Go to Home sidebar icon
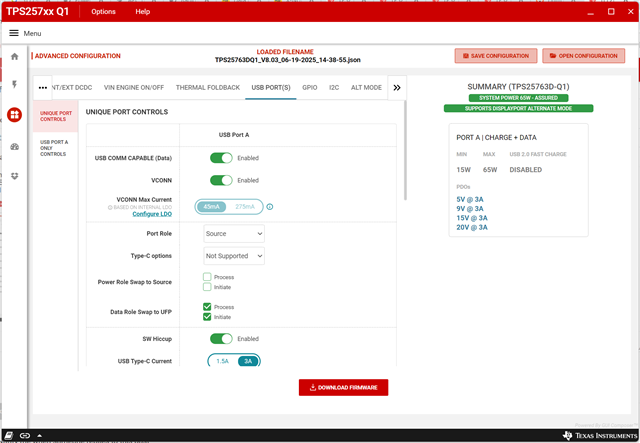The image size is (640, 443). (15, 56)
